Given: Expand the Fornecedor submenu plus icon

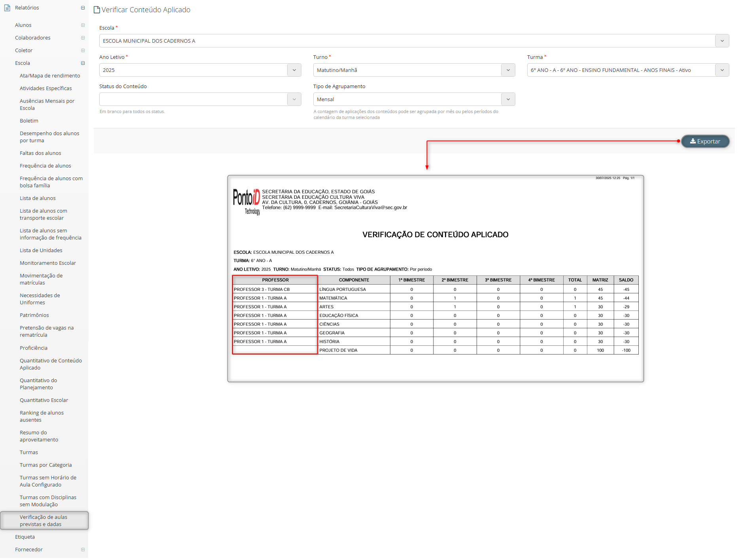Looking at the screenshot, I should (83, 549).
